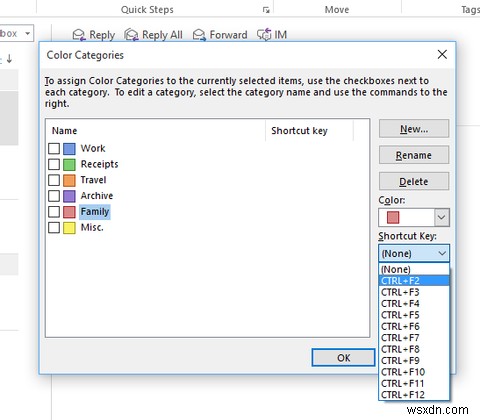Click the Reply All envelope icon

click(x=131, y=35)
